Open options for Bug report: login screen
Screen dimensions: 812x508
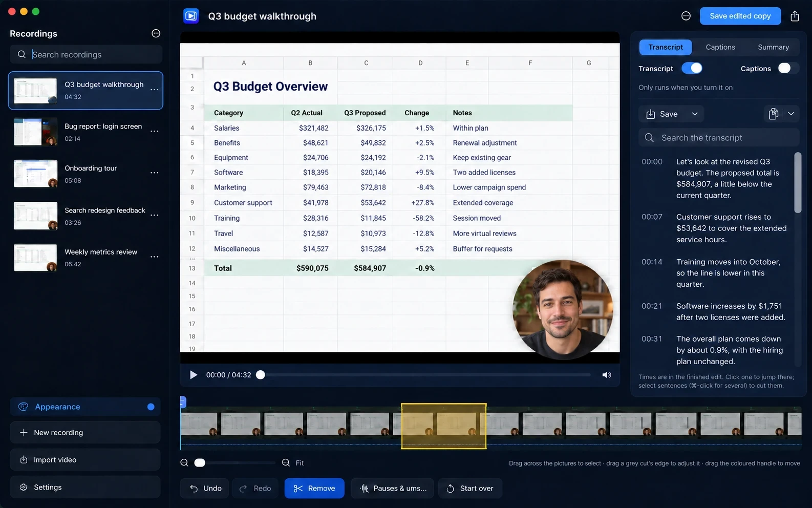click(x=154, y=131)
